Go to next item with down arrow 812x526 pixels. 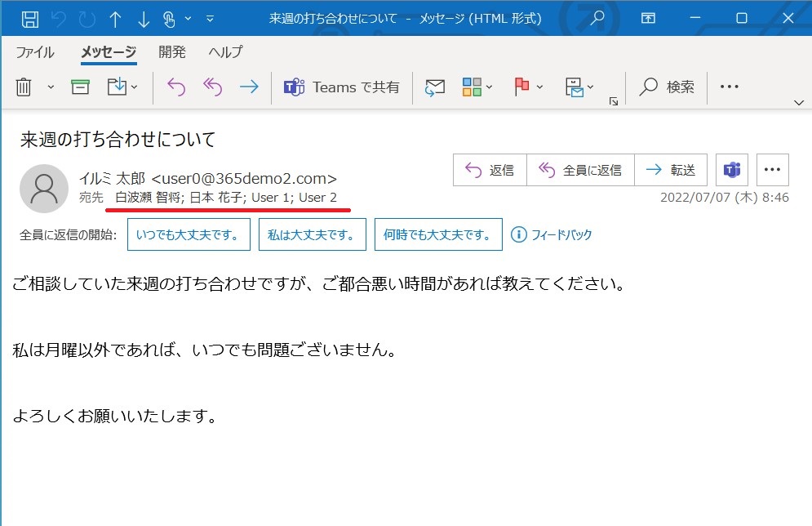pos(144,19)
